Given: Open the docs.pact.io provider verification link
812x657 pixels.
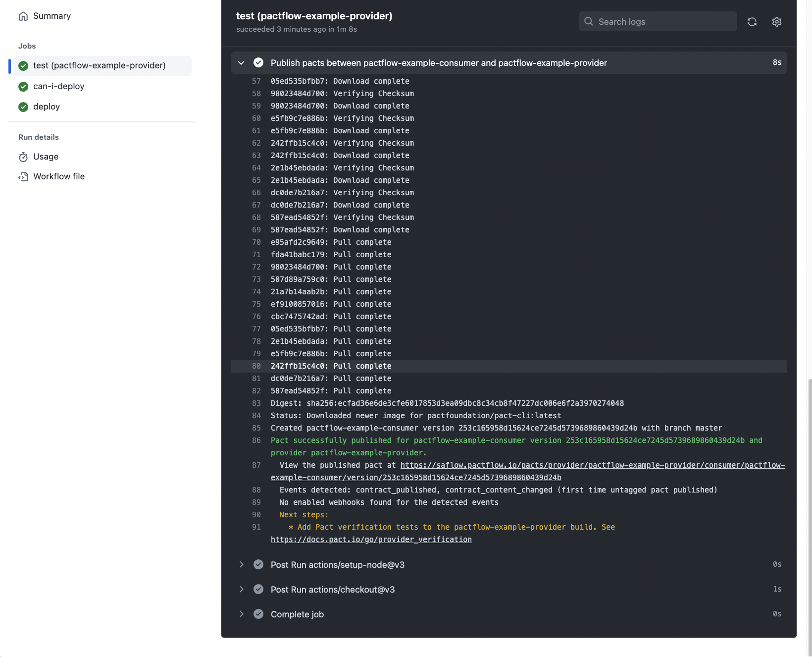Looking at the screenshot, I should pyautogui.click(x=371, y=540).
